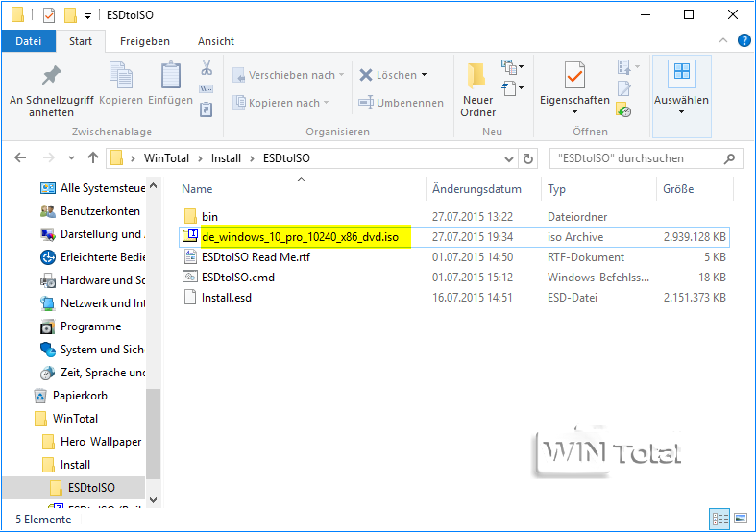Click Install in the address path
This screenshot has height=532, width=756.
coord(226,158)
